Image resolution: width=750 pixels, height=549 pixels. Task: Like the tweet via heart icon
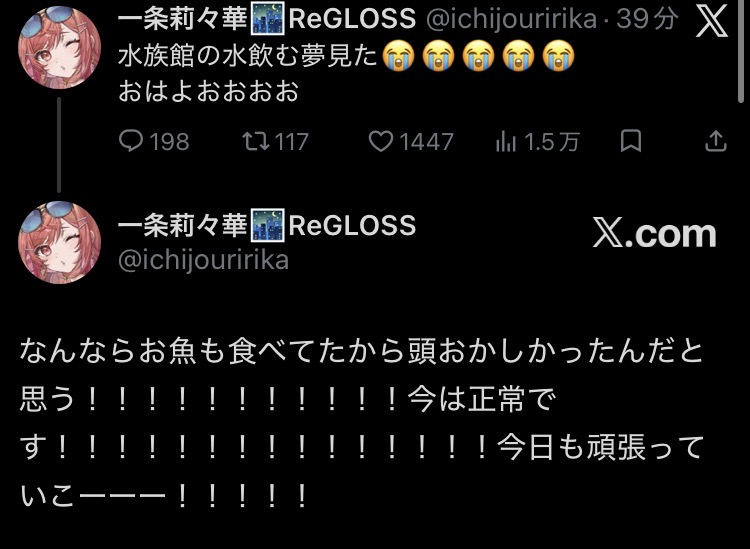tap(381, 141)
